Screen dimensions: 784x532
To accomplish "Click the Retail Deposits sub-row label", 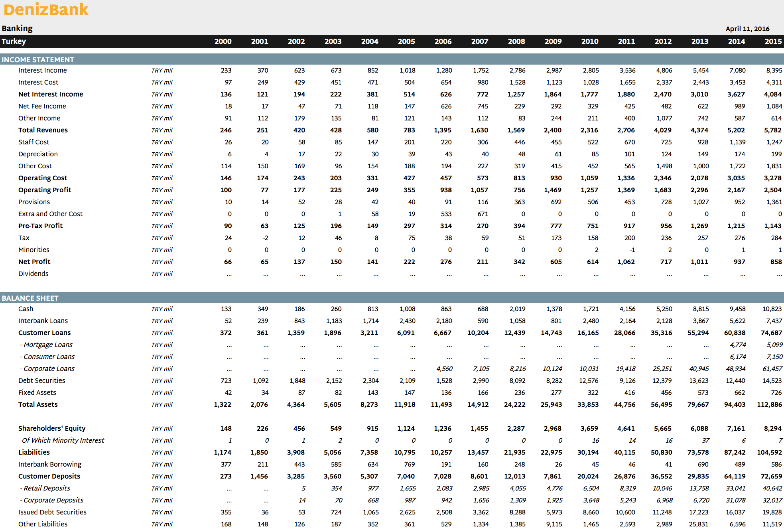I will tap(45, 489).
